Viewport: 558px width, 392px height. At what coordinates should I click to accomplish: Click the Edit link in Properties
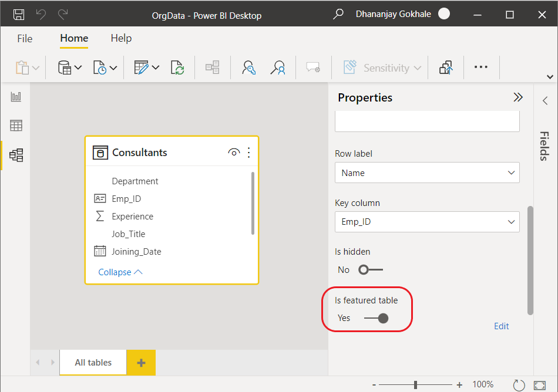(501, 326)
